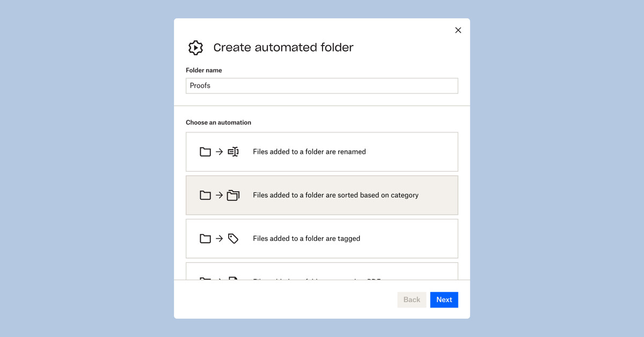Click the Folder name input field

[321, 86]
